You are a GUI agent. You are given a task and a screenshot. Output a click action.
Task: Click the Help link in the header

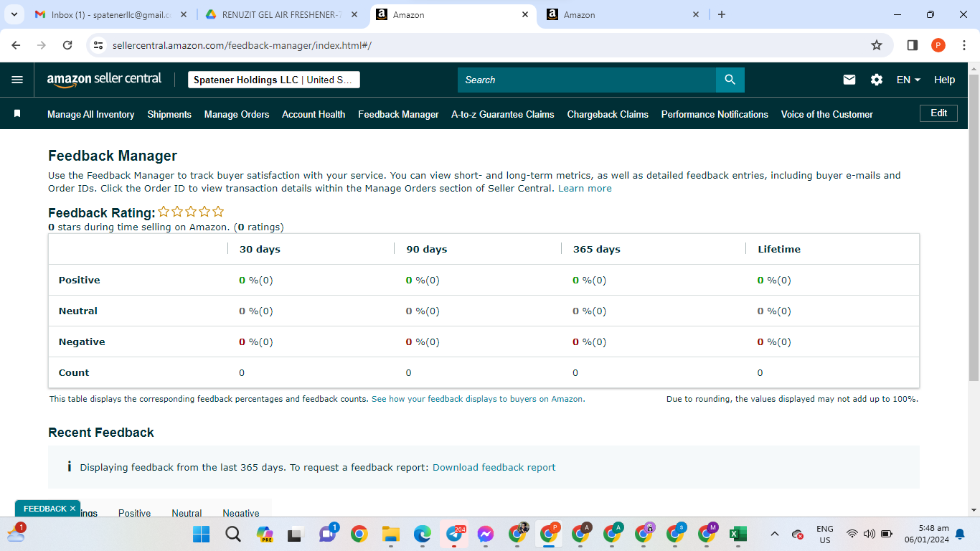click(x=944, y=80)
